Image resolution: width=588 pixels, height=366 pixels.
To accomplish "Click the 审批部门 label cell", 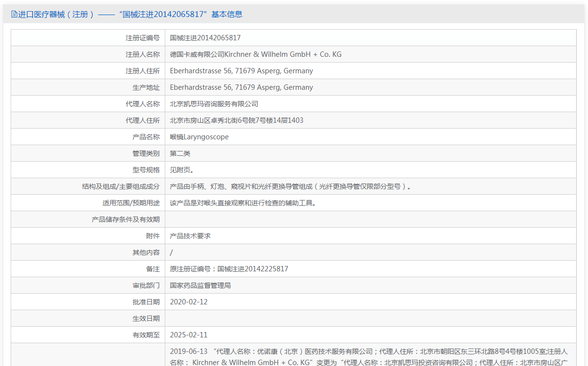I will (88, 285).
